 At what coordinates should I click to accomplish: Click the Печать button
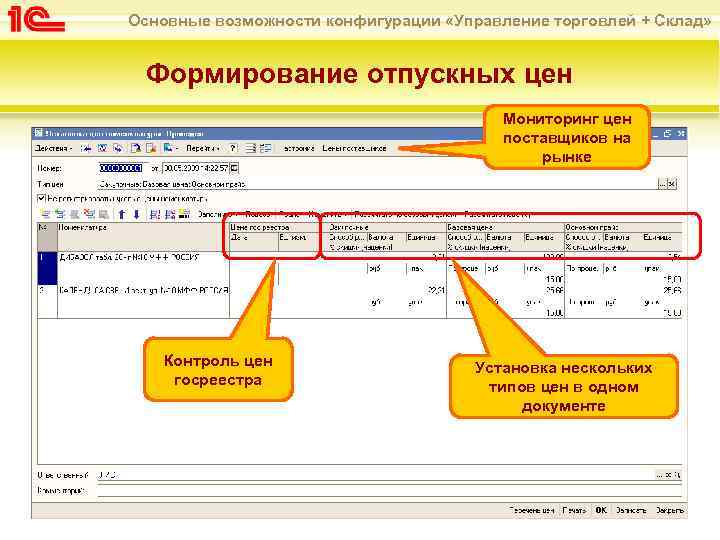[574, 510]
